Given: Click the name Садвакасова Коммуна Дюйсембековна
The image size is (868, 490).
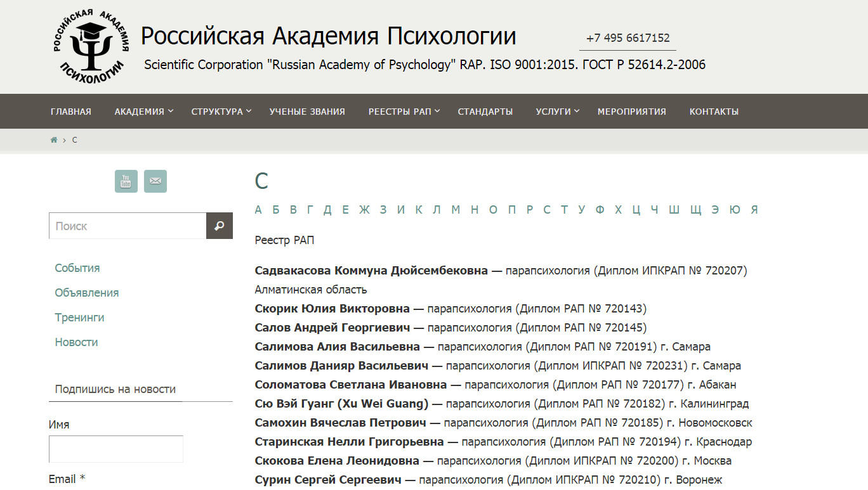Looking at the screenshot, I should click(371, 271).
